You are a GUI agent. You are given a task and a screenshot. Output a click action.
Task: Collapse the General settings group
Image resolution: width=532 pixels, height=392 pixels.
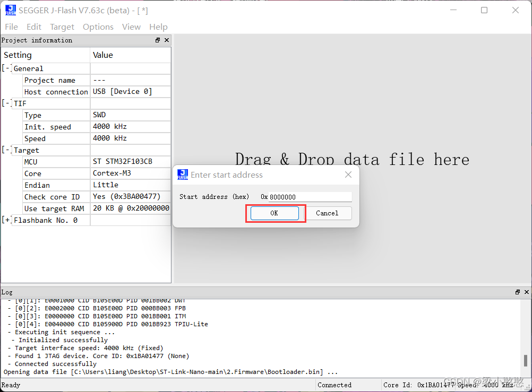point(7,68)
